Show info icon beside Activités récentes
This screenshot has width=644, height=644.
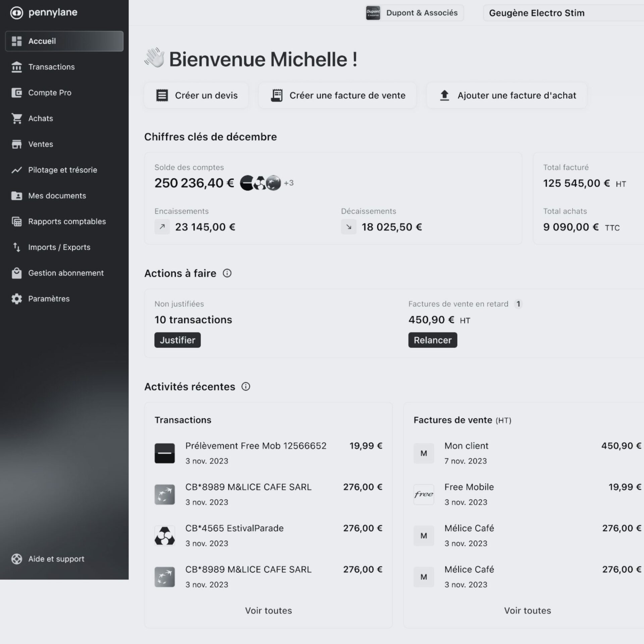[x=246, y=387]
